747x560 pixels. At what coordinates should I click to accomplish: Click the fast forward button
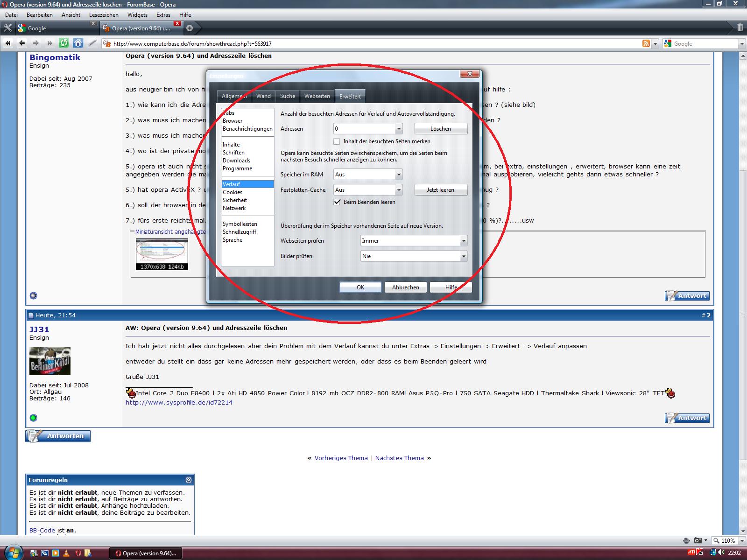pos(49,43)
